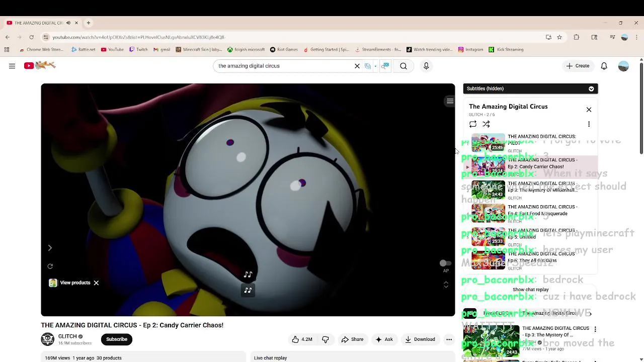644x362 pixels.
Task: Reload the browser page
Action: click(x=31, y=37)
